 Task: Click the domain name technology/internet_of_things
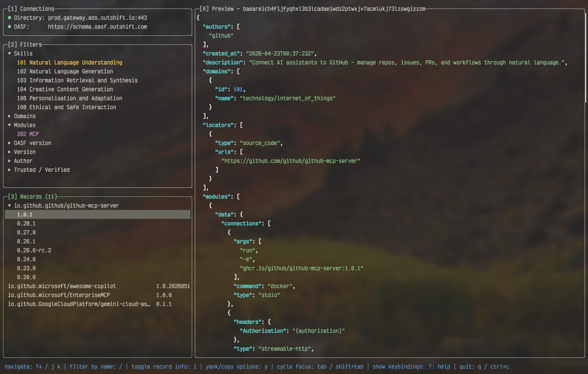coord(288,98)
